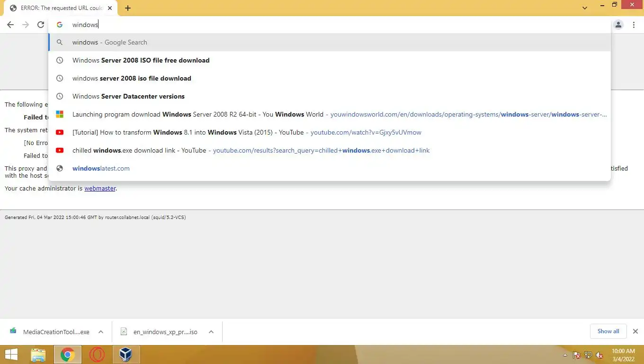This screenshot has height=364, width=644.
Task: Open a new tab with plus button
Action: pos(128,8)
